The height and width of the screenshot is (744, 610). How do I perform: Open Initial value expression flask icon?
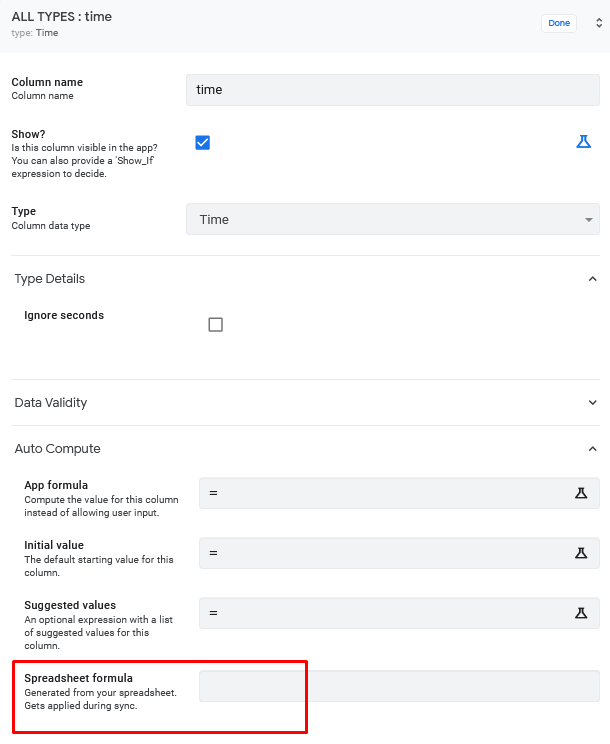tap(581, 553)
